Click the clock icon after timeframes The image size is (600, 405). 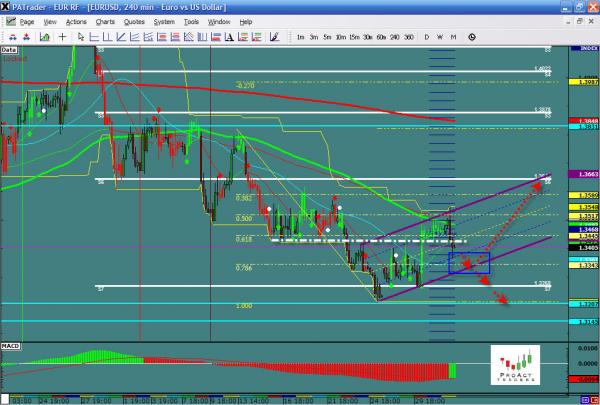coord(469,37)
